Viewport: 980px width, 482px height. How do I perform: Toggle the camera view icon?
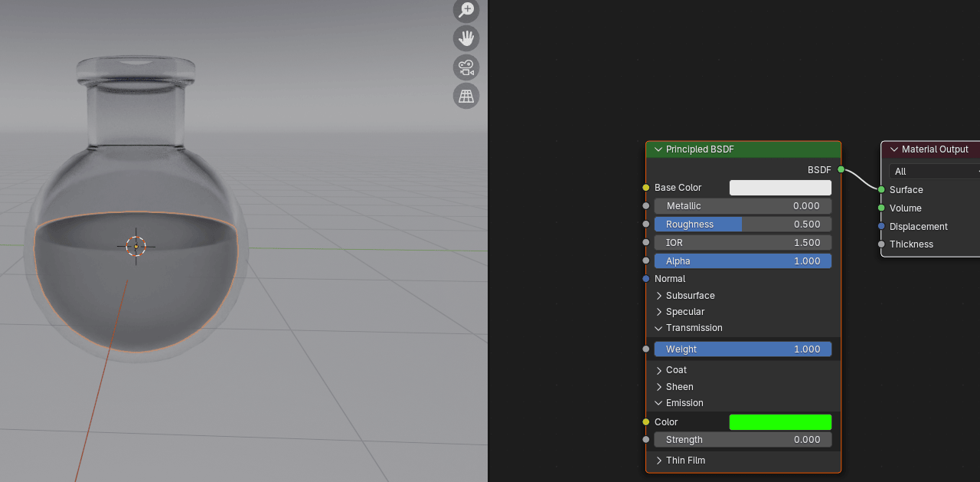[466, 67]
